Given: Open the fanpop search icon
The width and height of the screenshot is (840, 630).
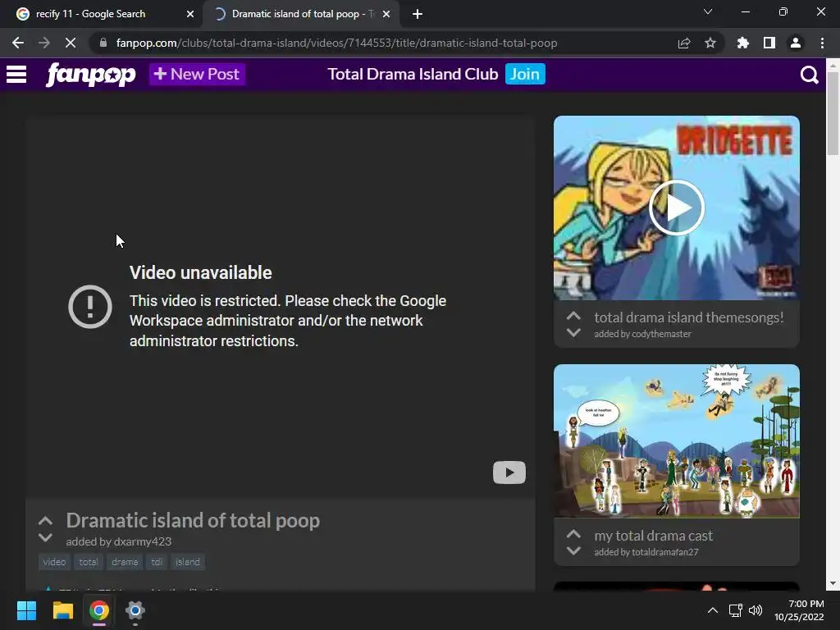Looking at the screenshot, I should (809, 75).
